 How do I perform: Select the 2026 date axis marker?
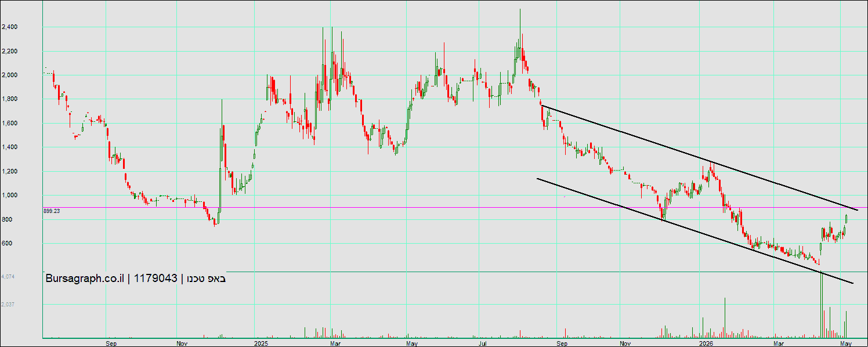click(706, 344)
